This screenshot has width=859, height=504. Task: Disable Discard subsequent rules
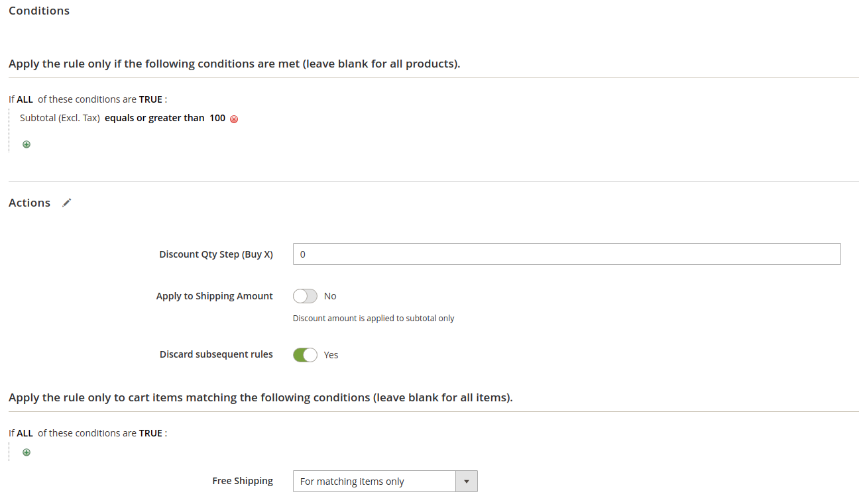coord(305,354)
